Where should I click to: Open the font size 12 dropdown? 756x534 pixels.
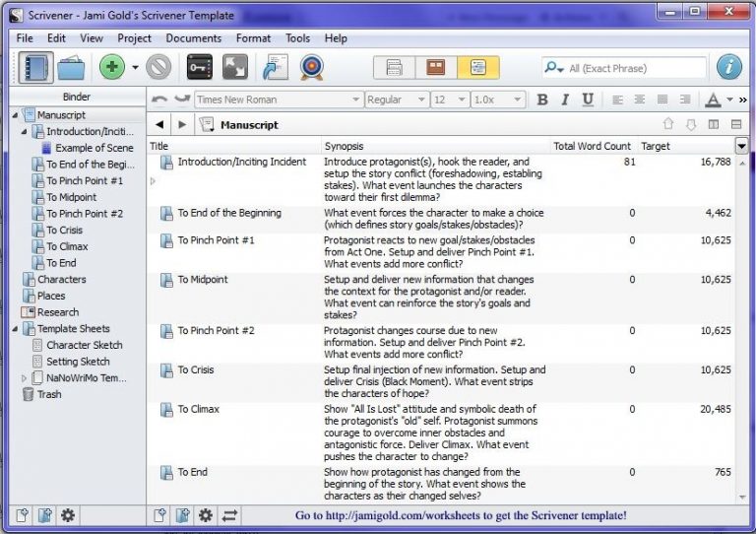click(450, 100)
